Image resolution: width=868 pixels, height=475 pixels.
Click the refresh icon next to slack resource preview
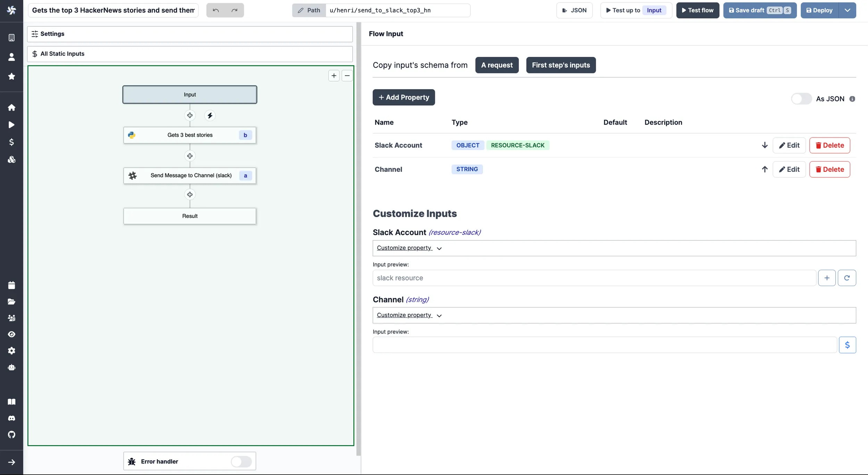(846, 278)
